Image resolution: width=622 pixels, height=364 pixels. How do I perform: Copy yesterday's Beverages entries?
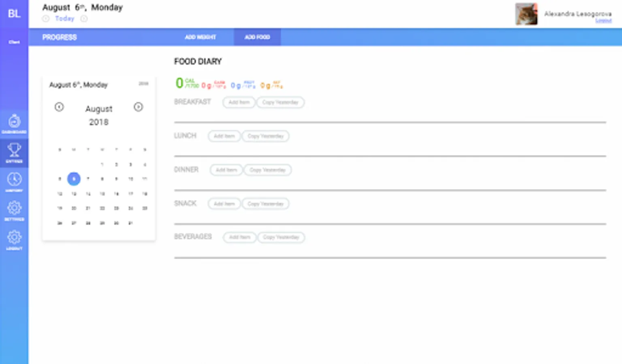pyautogui.click(x=281, y=237)
